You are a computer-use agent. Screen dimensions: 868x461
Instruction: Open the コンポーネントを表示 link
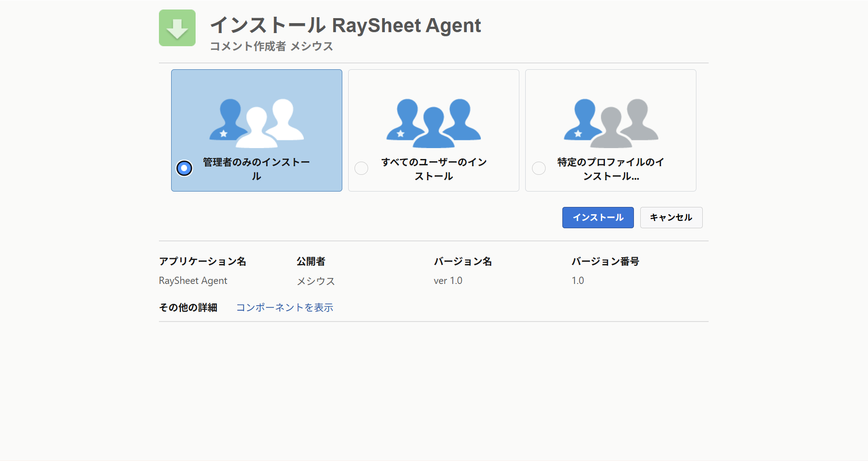point(284,307)
